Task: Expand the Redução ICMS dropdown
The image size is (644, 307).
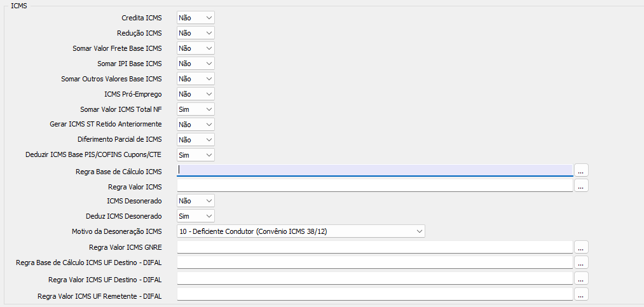Action: (196, 33)
